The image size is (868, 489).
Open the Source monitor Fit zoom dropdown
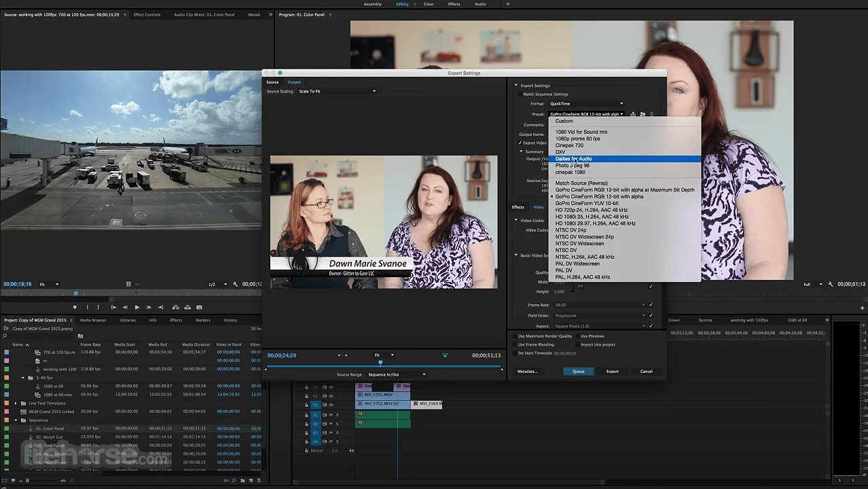(x=49, y=285)
